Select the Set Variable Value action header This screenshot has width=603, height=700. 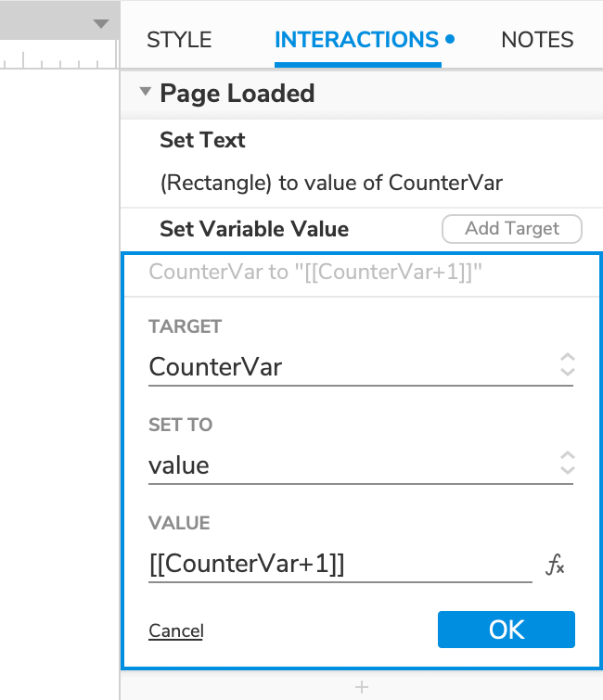(254, 228)
